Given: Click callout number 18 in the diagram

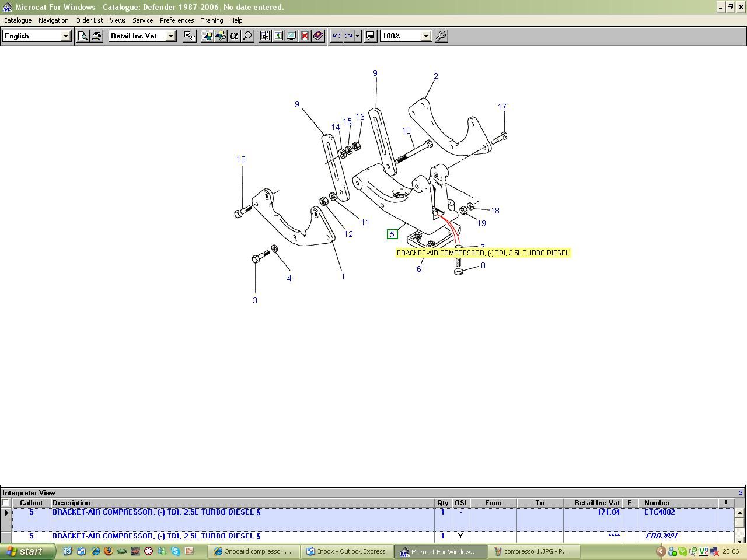Looking at the screenshot, I should (495, 211).
